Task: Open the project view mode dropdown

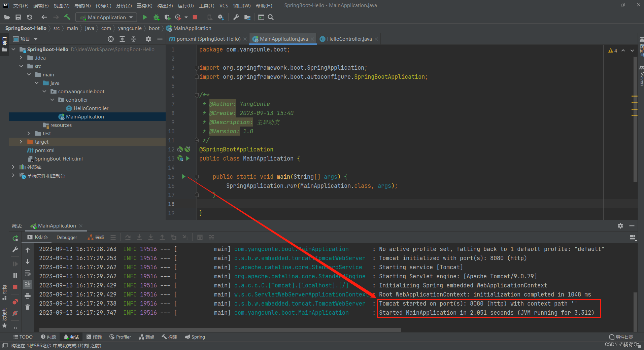Action: (36, 39)
